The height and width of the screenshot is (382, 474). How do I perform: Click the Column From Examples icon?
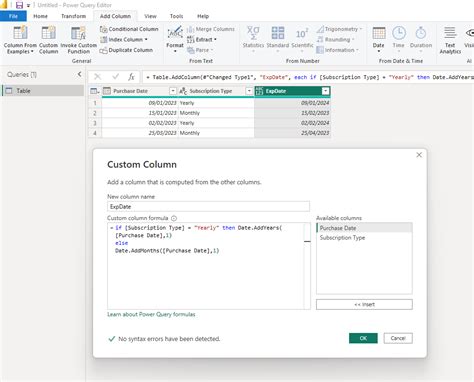[20, 33]
